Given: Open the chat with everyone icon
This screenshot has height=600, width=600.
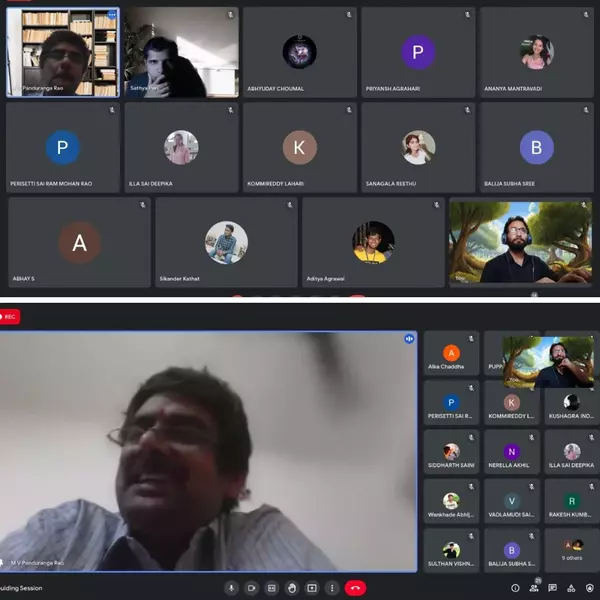Looking at the screenshot, I should coord(554,588).
